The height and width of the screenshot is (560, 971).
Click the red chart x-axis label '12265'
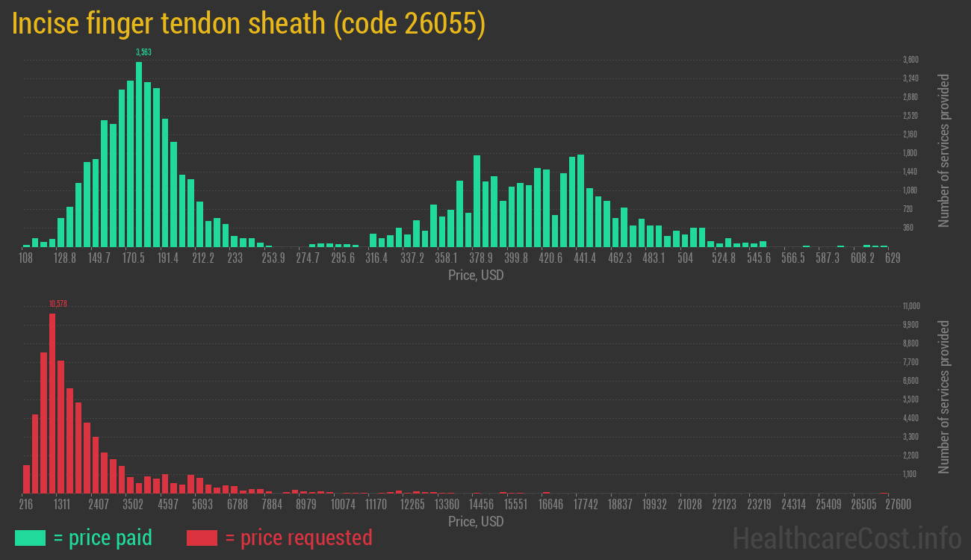tap(412, 505)
